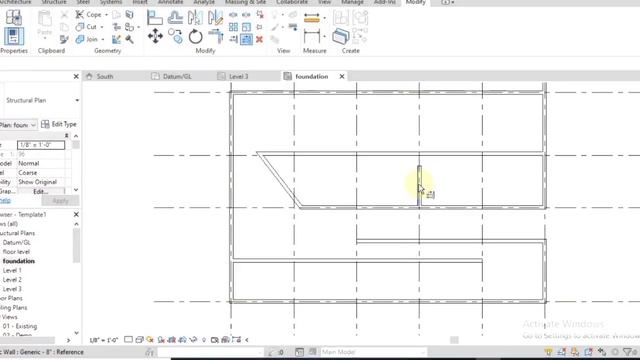Select Measure Between Two References tool
Screen dimensions: 640x360
click(312, 18)
